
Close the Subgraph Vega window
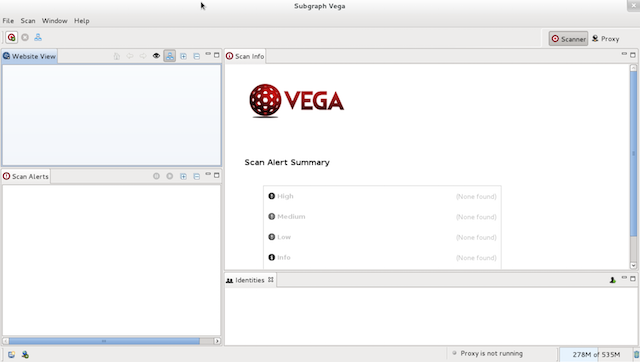coord(633,6)
